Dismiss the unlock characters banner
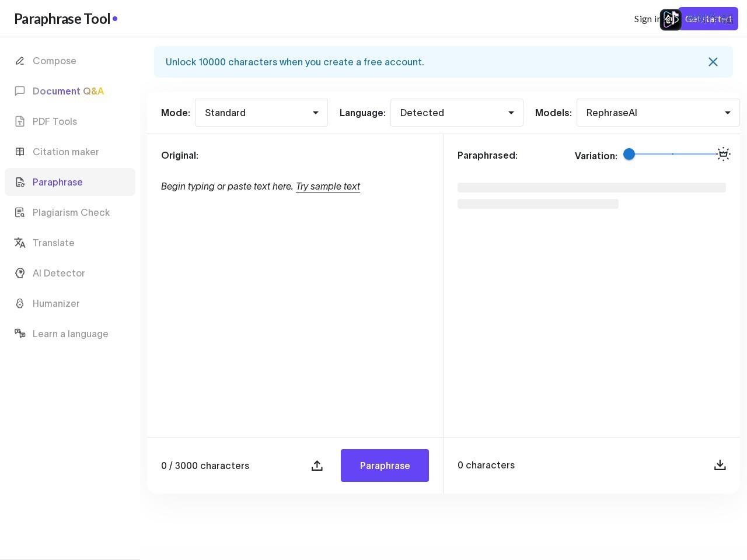Viewport: 747px width, 560px height. click(x=713, y=62)
